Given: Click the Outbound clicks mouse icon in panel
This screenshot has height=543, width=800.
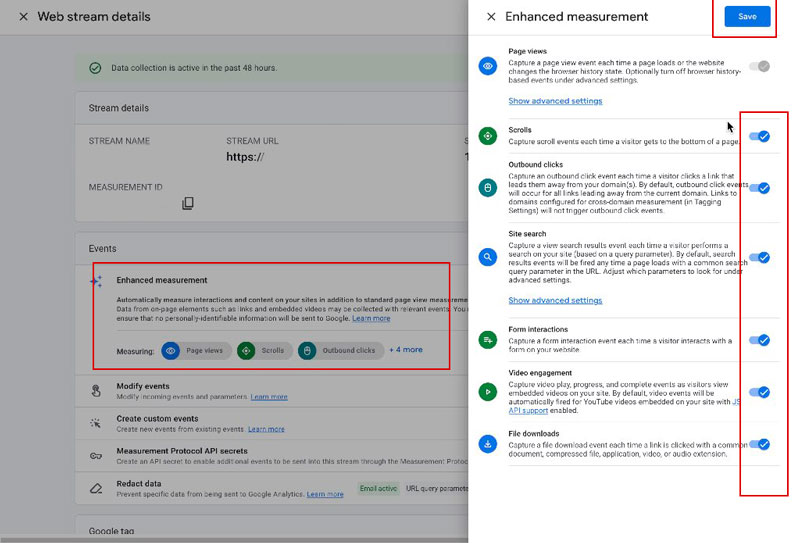Looking at the screenshot, I should pyautogui.click(x=488, y=188).
